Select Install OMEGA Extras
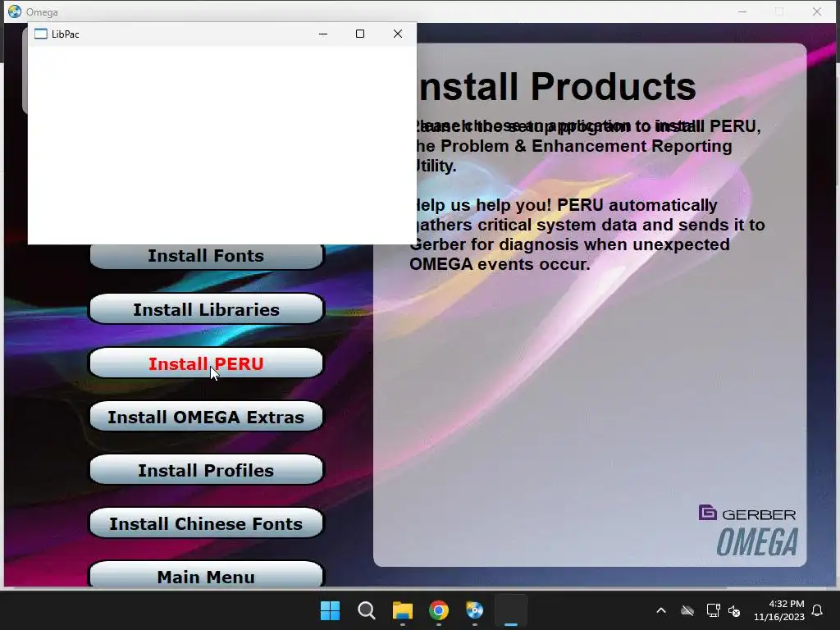 [206, 416]
